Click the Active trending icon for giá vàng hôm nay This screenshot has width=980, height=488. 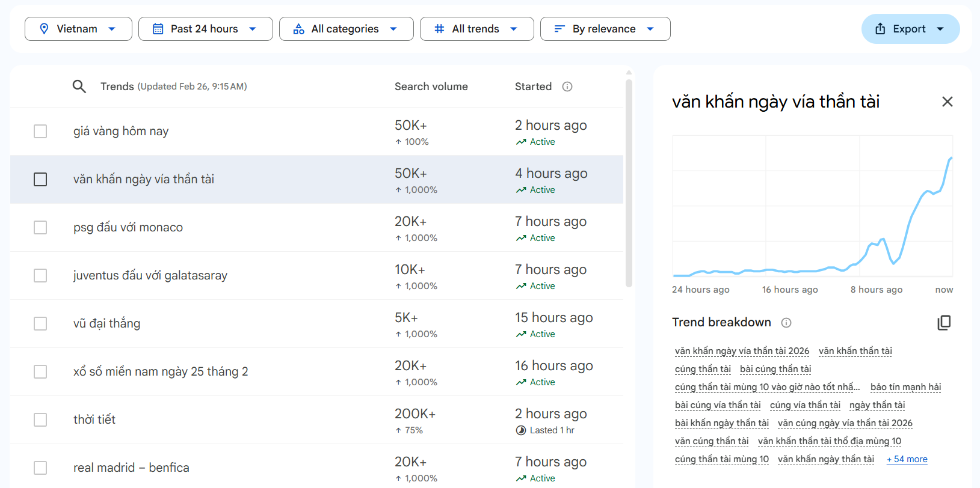click(521, 142)
